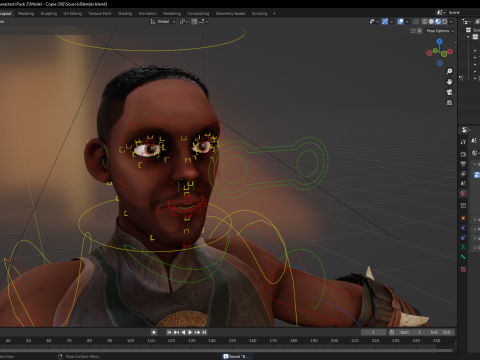
Task: Expand sidebar using small arrow near gizmo
Action: point(456,42)
